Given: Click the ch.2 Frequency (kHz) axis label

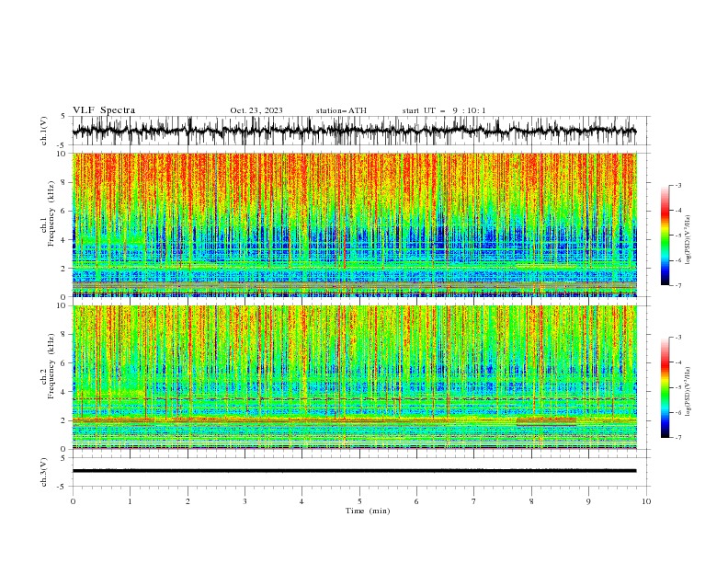Looking at the screenshot, I should pos(48,365).
